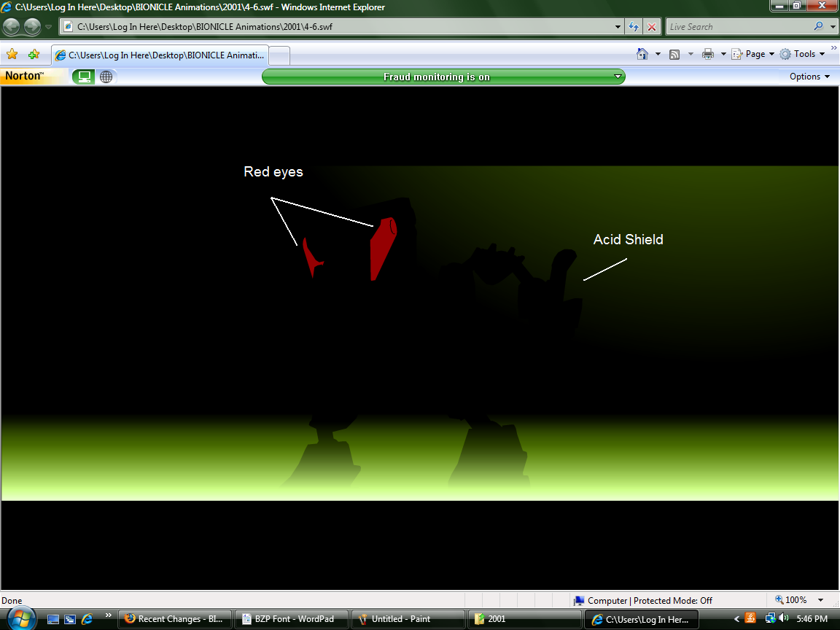Click the Norton globe icon
Screen dimensions: 840x630
coord(106,77)
